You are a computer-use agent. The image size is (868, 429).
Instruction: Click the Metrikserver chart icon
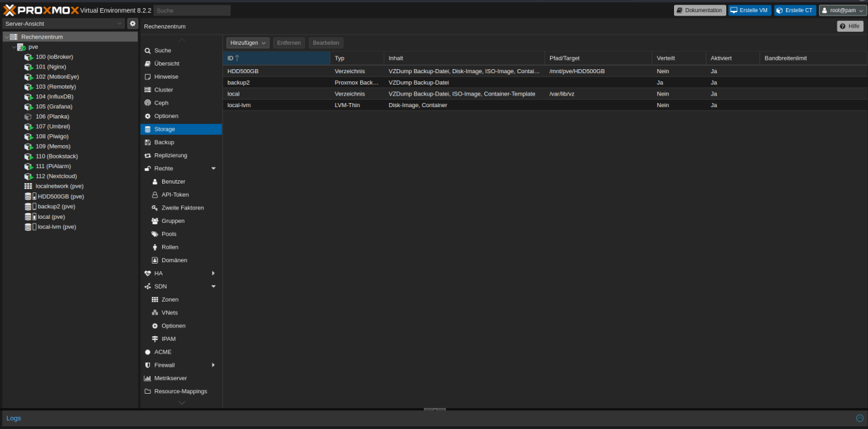(x=148, y=378)
